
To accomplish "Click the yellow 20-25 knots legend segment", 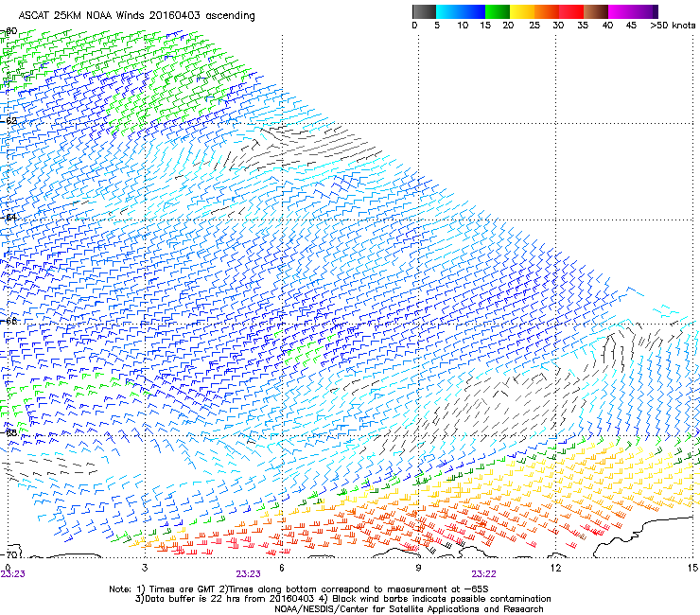I will [x=522, y=11].
